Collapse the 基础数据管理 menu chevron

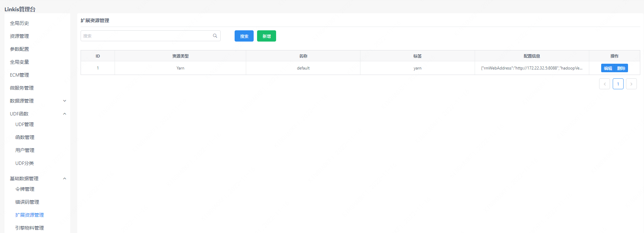click(x=65, y=178)
